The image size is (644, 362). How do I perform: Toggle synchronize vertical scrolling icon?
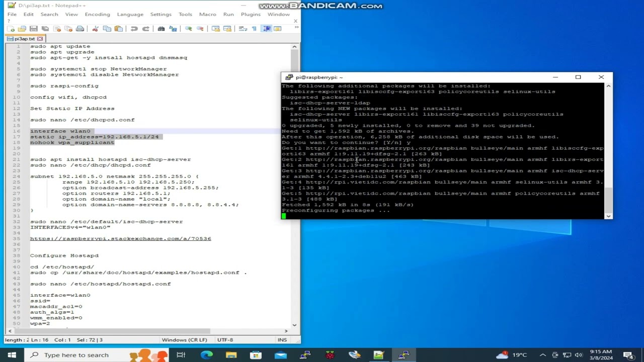[216, 29]
